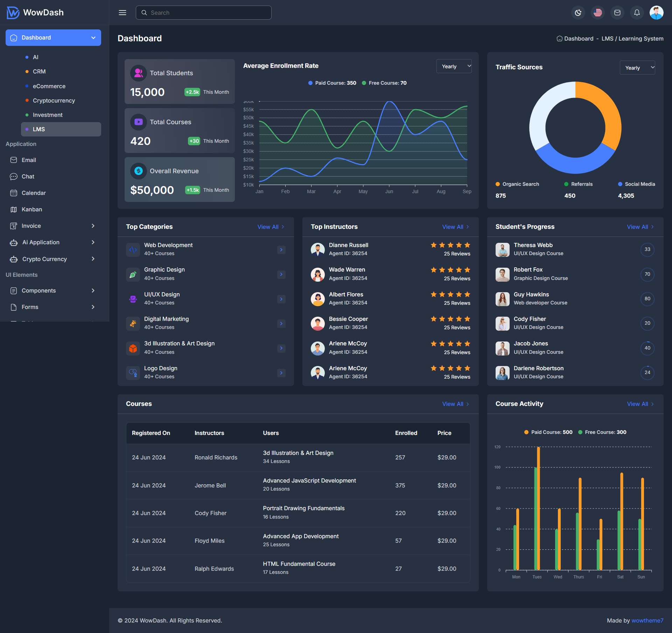Open the messages envelope icon

point(617,12)
